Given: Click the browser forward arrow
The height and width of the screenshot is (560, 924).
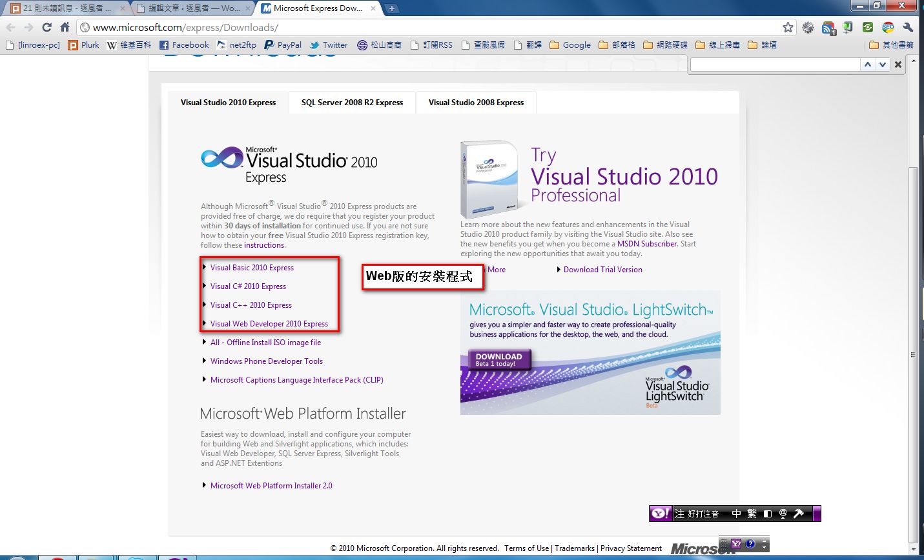Looking at the screenshot, I should 28,27.
